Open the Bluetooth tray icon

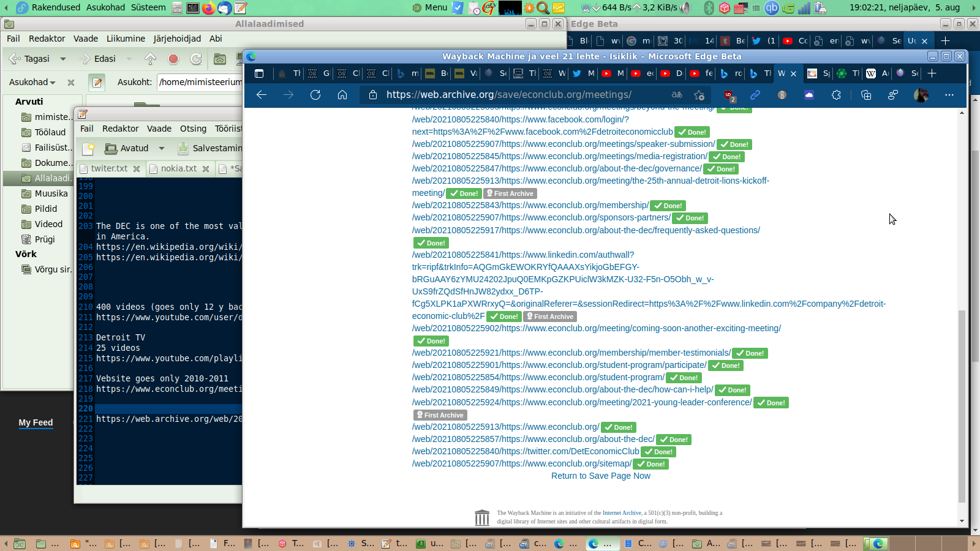[x=709, y=7]
